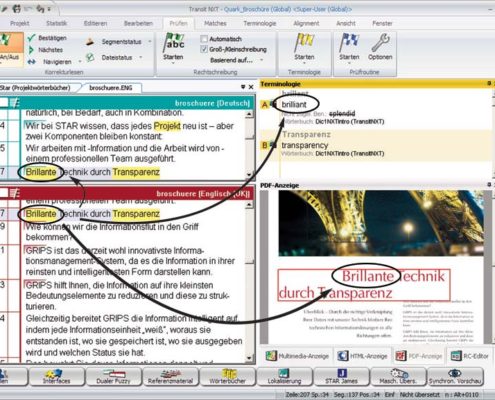Click dictionary entry icon beside 'brilliant'
The image size is (495, 400).
click(274, 104)
